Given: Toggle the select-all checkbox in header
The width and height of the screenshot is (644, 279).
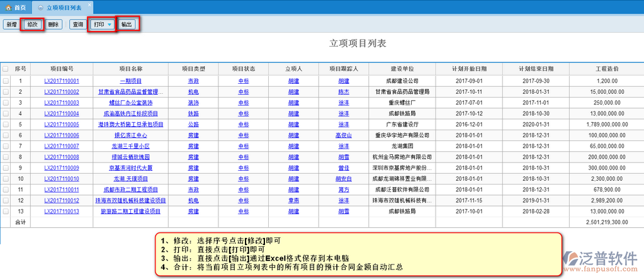Looking at the screenshot, I should [6, 69].
